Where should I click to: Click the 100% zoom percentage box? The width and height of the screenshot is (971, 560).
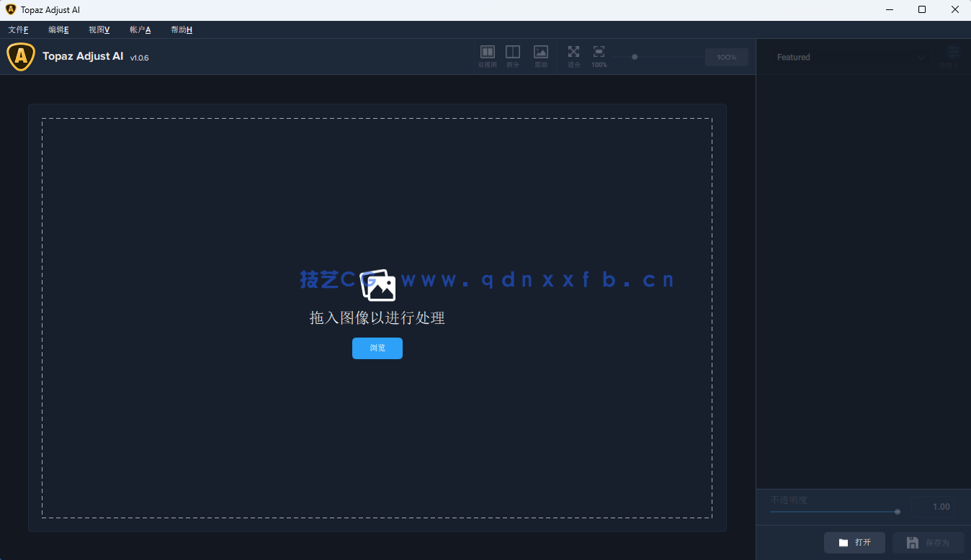(726, 58)
